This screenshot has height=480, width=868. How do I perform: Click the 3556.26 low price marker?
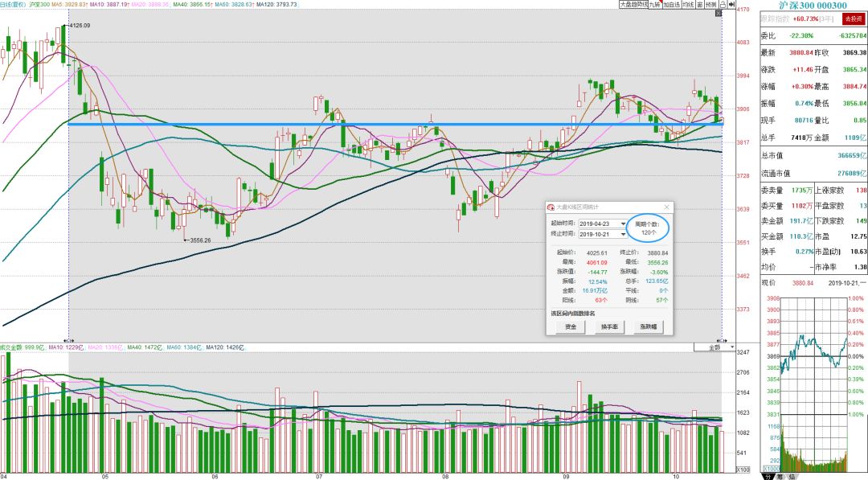[x=200, y=240]
